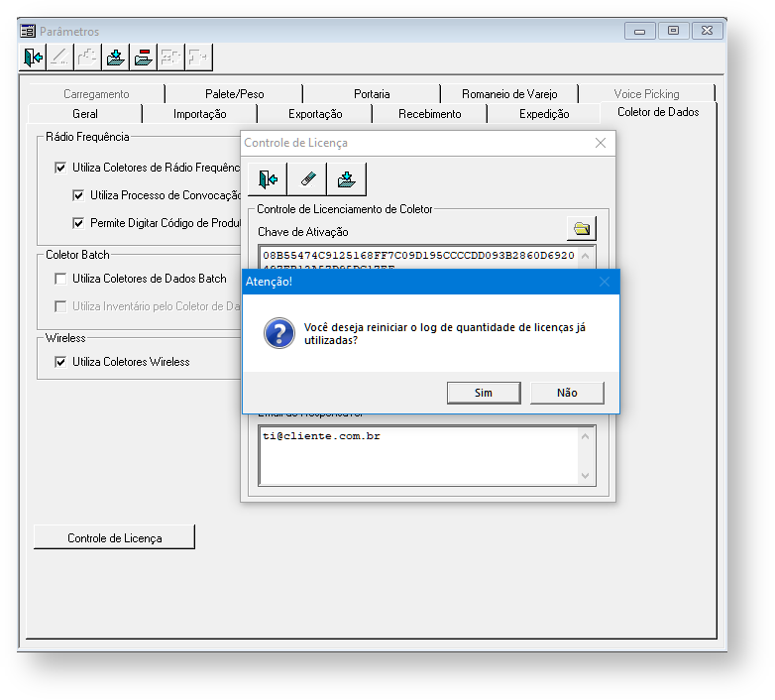Close the Atenção! dialog

pyautogui.click(x=604, y=282)
